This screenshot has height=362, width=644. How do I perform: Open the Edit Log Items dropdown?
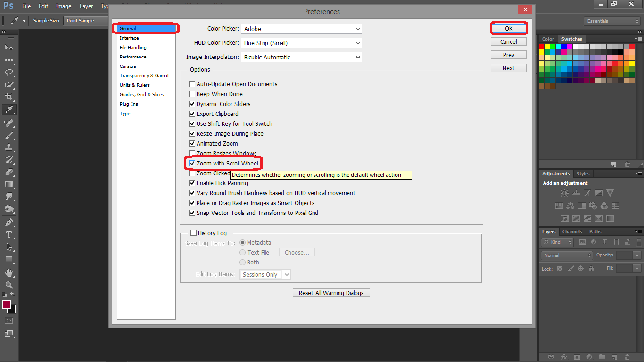[x=264, y=274]
